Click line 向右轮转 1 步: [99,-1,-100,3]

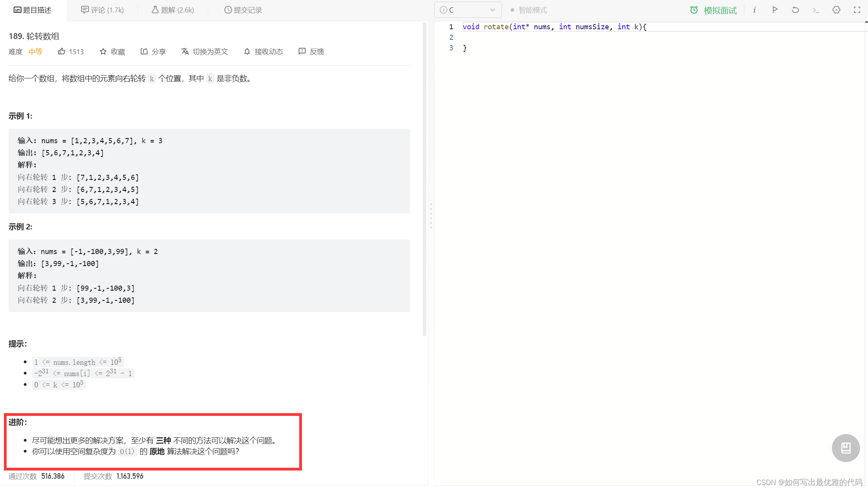click(76, 288)
